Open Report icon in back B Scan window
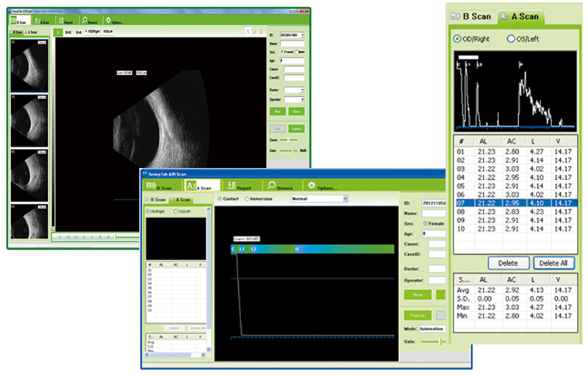Viewport: 588px width, 376px height. 61,21
